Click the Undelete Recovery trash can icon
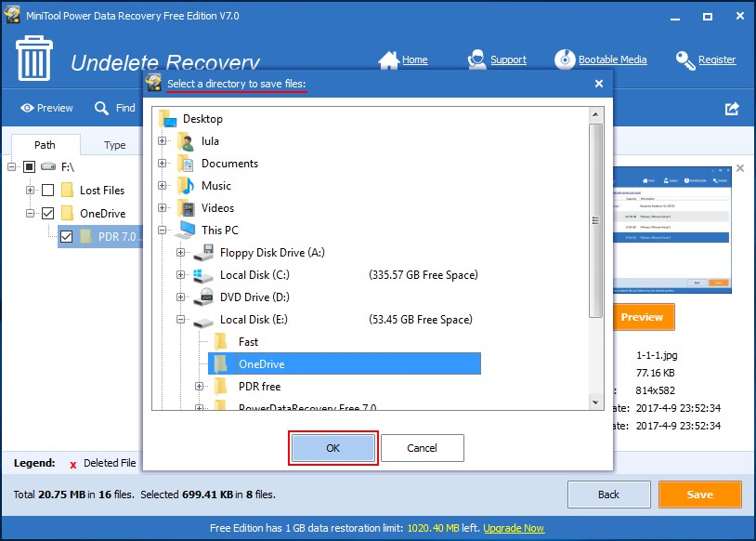The width and height of the screenshot is (756, 541). pos(33,58)
